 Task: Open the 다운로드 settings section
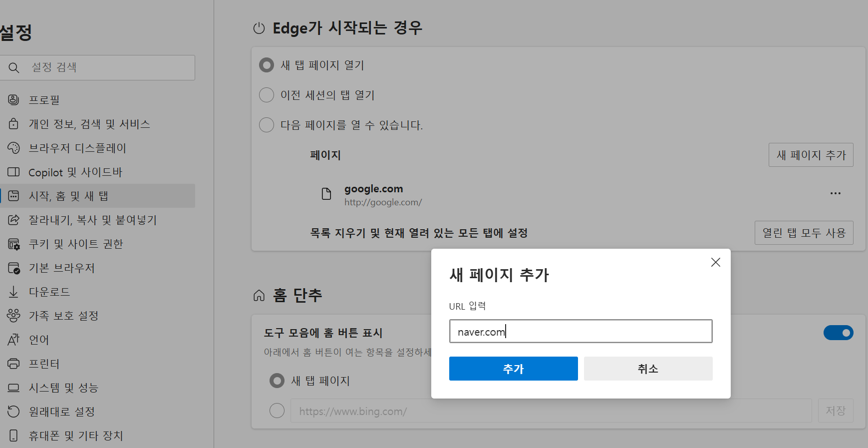tap(97, 292)
